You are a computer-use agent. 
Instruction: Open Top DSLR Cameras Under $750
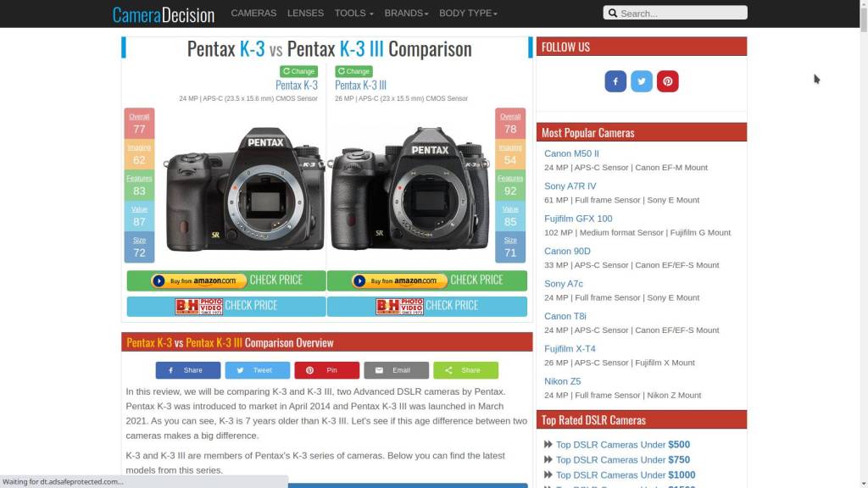(x=623, y=460)
